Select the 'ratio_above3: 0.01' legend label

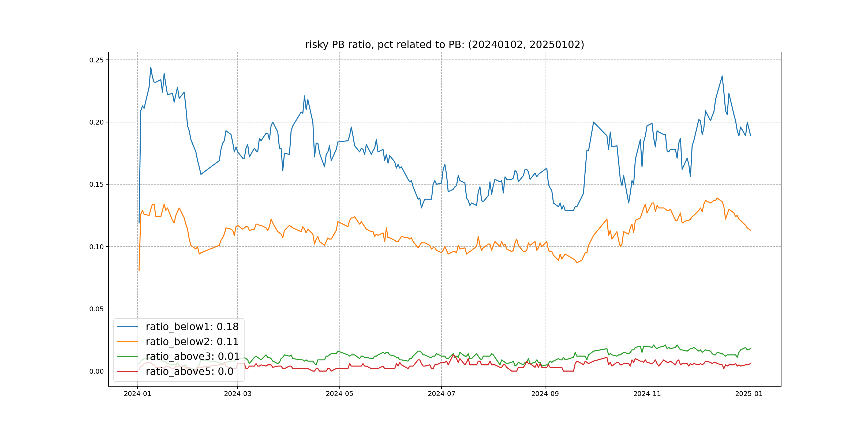coord(192,356)
